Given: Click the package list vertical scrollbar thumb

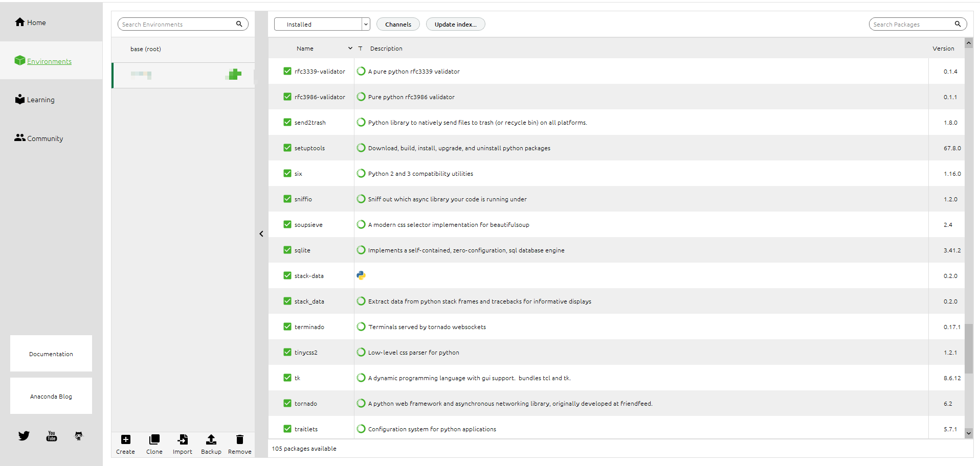Looking at the screenshot, I should [969, 348].
